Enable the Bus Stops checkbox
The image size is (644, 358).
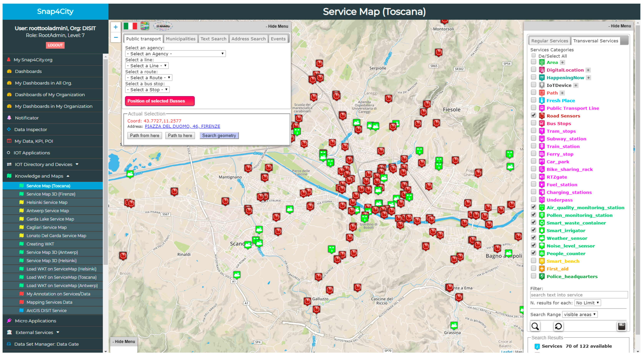click(533, 123)
